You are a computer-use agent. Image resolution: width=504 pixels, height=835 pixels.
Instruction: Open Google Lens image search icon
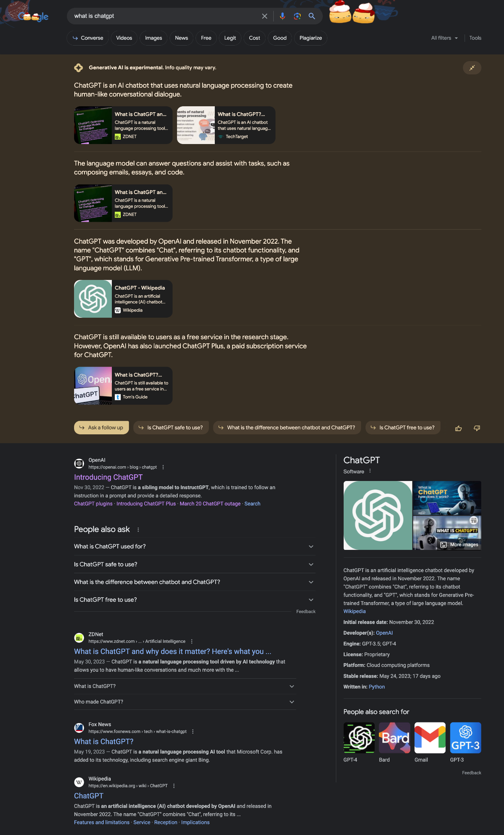[297, 16]
